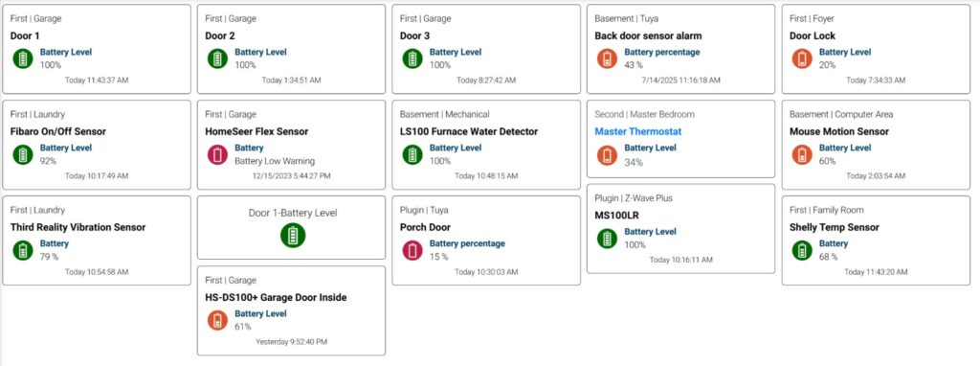Click the green battery icon for Door 1

point(23,58)
